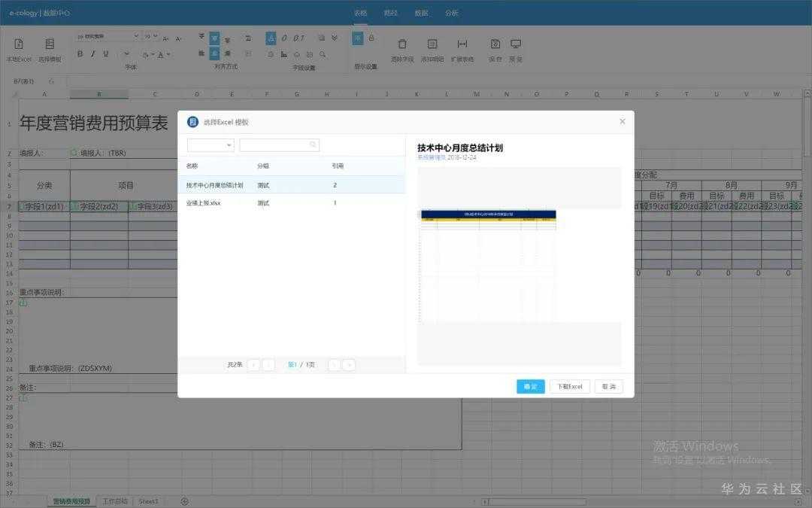
Task: Click the fill color bucket icon
Action: (x=146, y=54)
